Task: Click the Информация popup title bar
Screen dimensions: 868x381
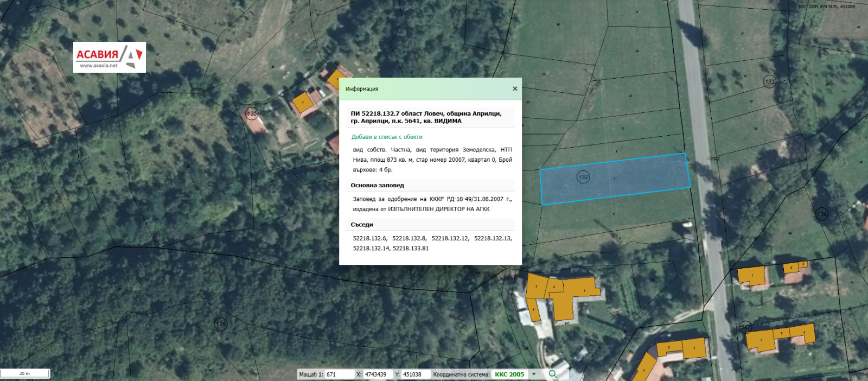Action: [x=423, y=89]
